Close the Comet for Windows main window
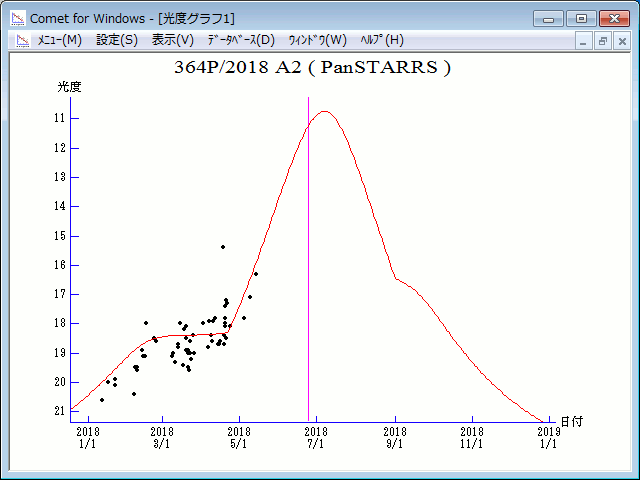Screen dimensions: 640x480 pos(612,18)
